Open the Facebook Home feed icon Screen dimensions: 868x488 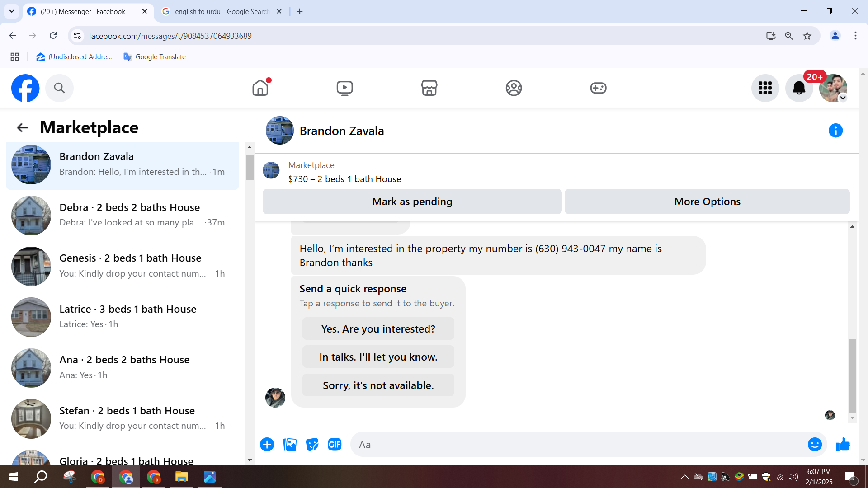(x=260, y=88)
